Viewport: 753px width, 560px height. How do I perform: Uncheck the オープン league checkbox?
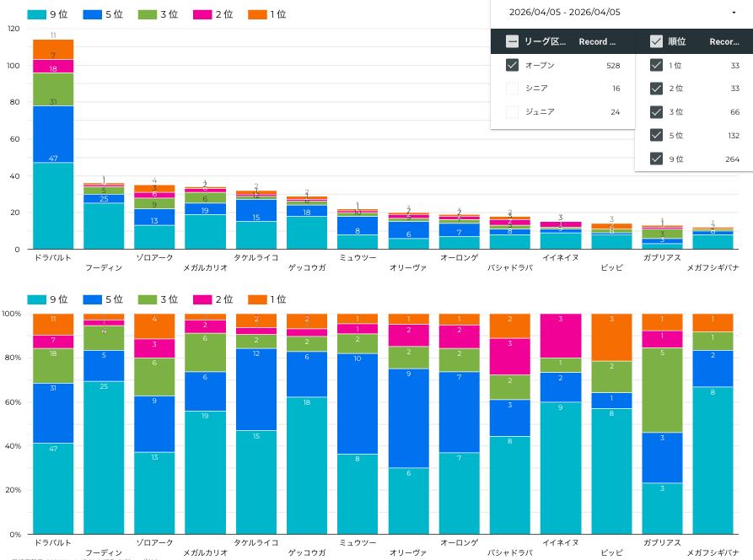click(512, 65)
